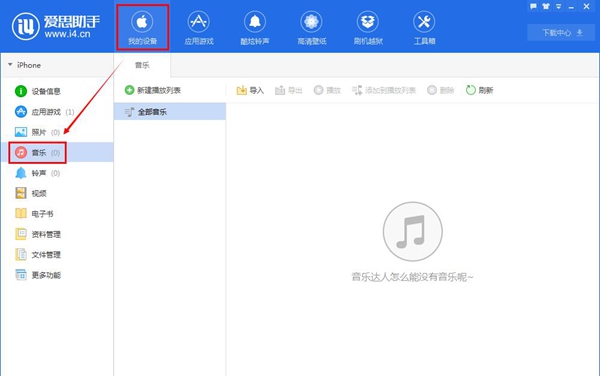
Task: Open the 工具箱 toolbox section
Action: 424,28
